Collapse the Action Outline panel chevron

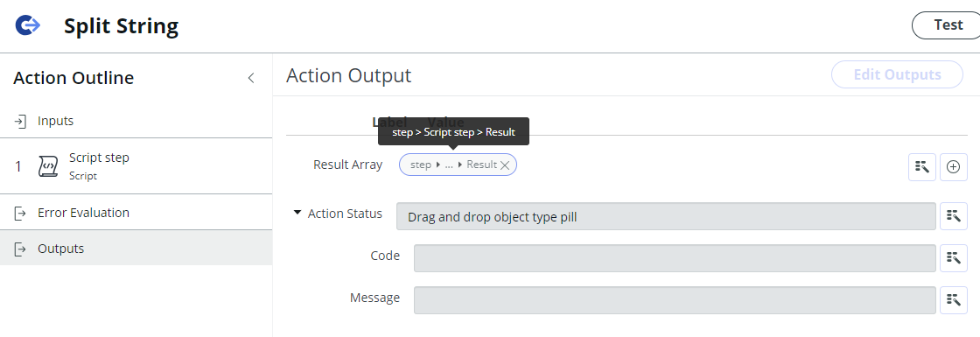[250, 78]
